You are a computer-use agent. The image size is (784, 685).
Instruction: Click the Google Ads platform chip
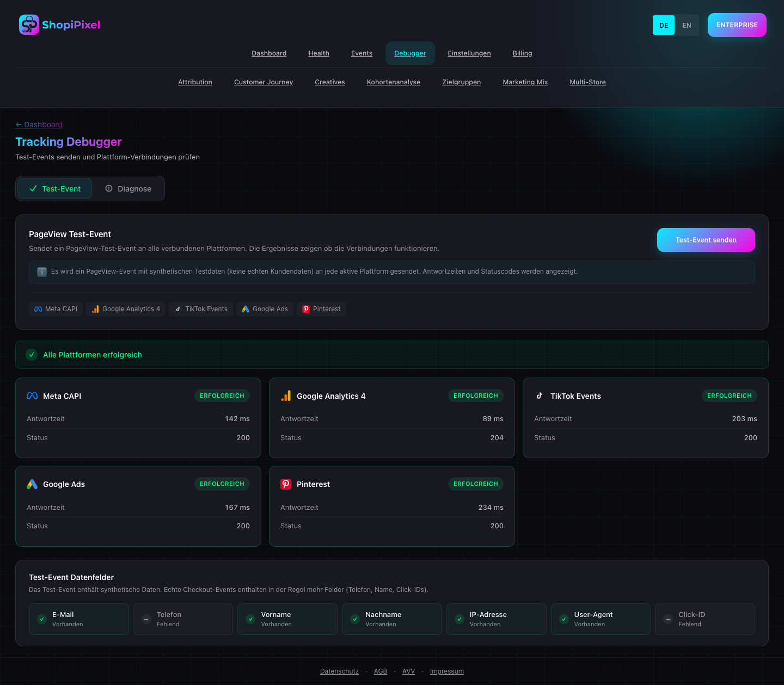point(265,309)
